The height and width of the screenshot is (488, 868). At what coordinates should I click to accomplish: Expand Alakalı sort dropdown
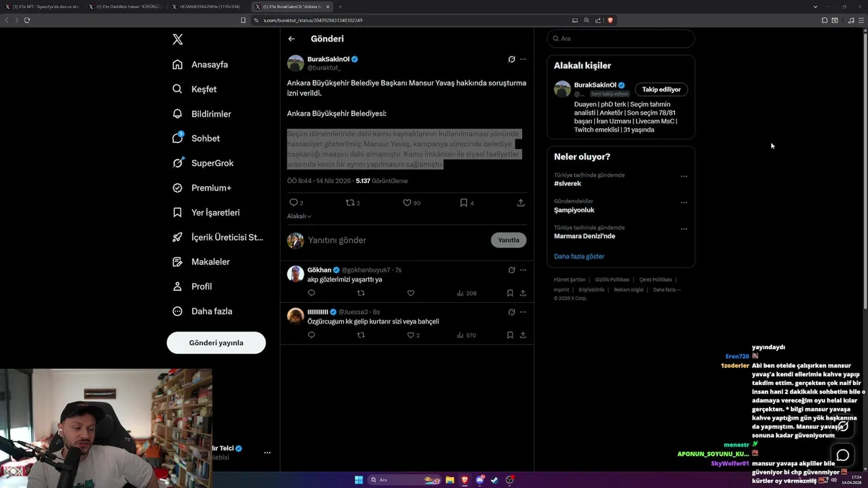pyautogui.click(x=299, y=216)
